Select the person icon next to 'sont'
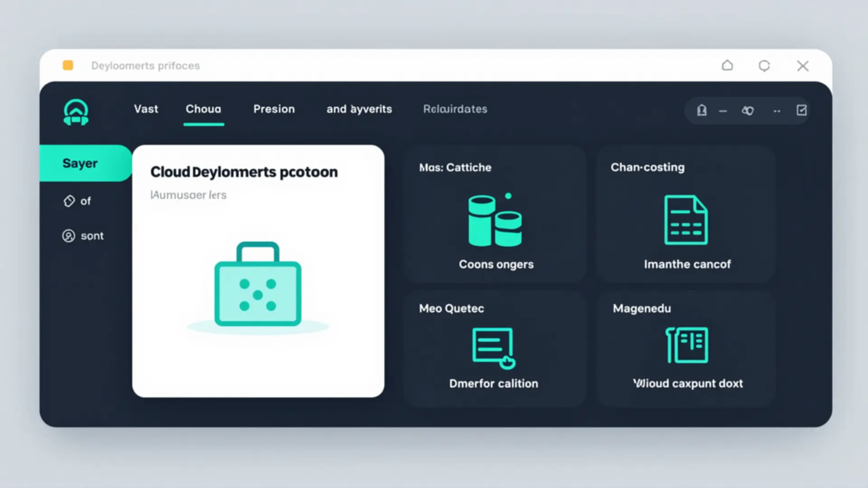Screen dimensions: 868x488 tap(68, 235)
